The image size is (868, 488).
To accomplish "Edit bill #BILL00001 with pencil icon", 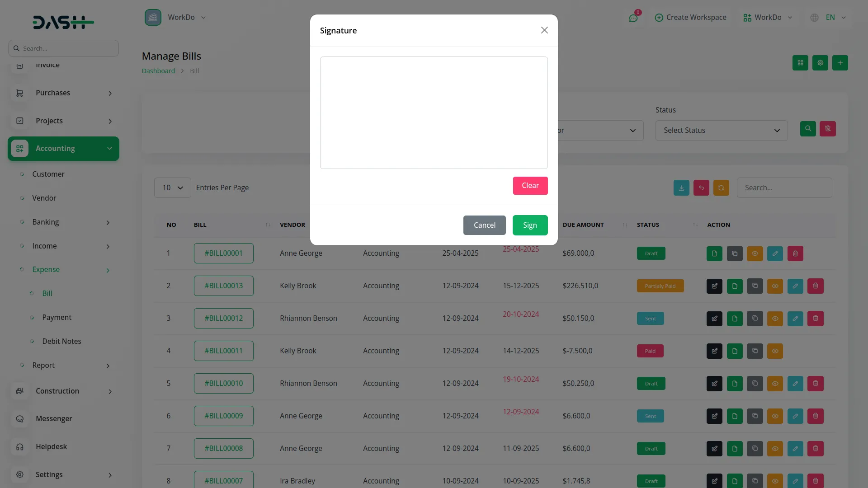I will (775, 253).
